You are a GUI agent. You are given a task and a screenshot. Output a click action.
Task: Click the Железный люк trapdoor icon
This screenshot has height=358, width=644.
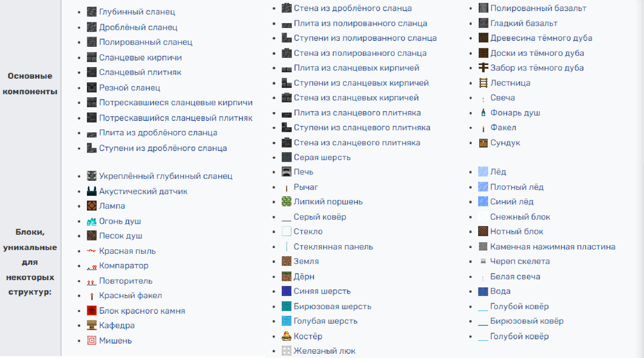click(286, 351)
